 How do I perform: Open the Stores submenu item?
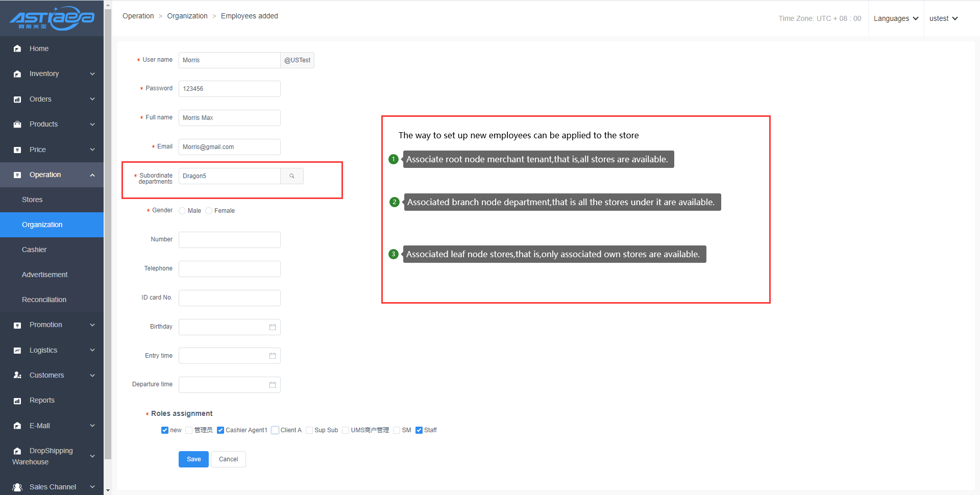tap(32, 200)
